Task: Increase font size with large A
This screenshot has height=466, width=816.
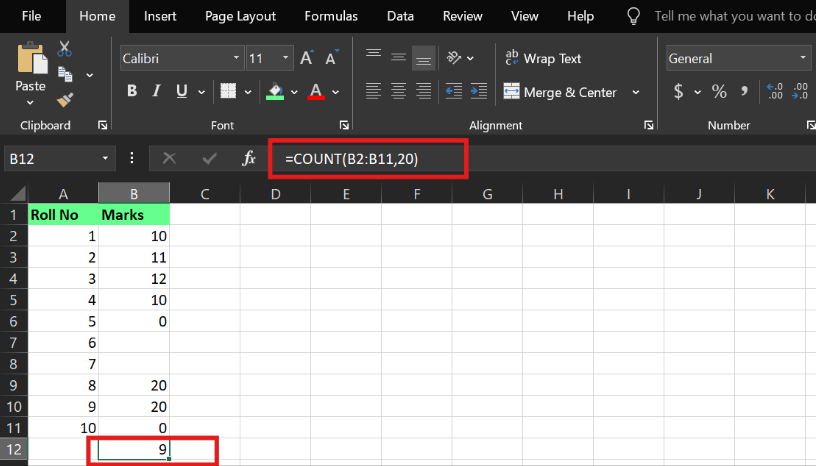Action: pos(307,58)
